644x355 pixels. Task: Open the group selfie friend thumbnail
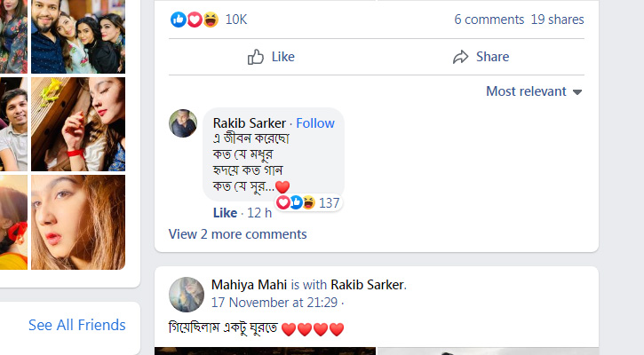click(78, 36)
